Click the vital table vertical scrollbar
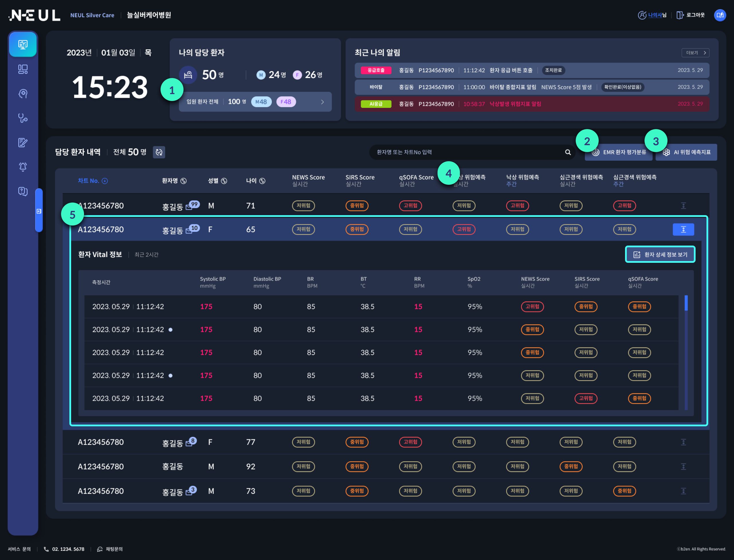 (686, 303)
